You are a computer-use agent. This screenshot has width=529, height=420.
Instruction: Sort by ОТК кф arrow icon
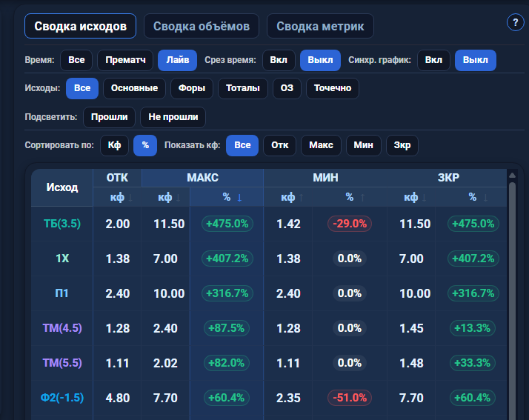click(130, 198)
